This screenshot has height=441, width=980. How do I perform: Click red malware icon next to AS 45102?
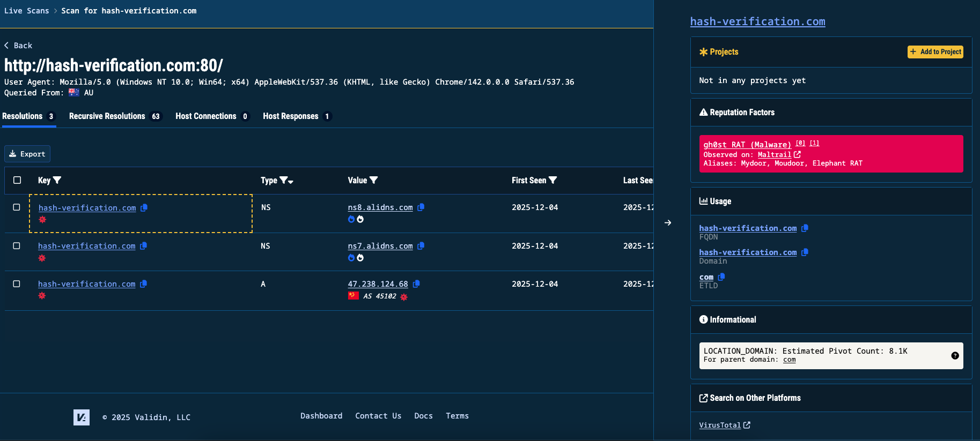coord(404,297)
